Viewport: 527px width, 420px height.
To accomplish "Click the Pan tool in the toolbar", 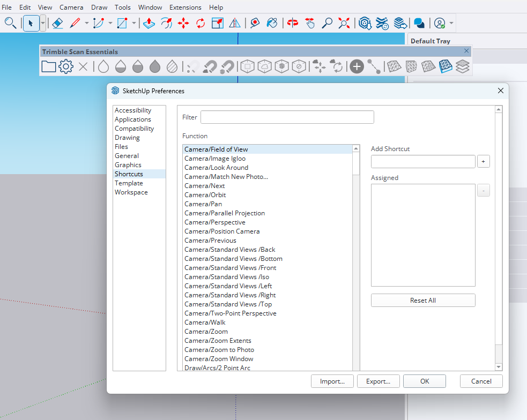I will point(310,23).
